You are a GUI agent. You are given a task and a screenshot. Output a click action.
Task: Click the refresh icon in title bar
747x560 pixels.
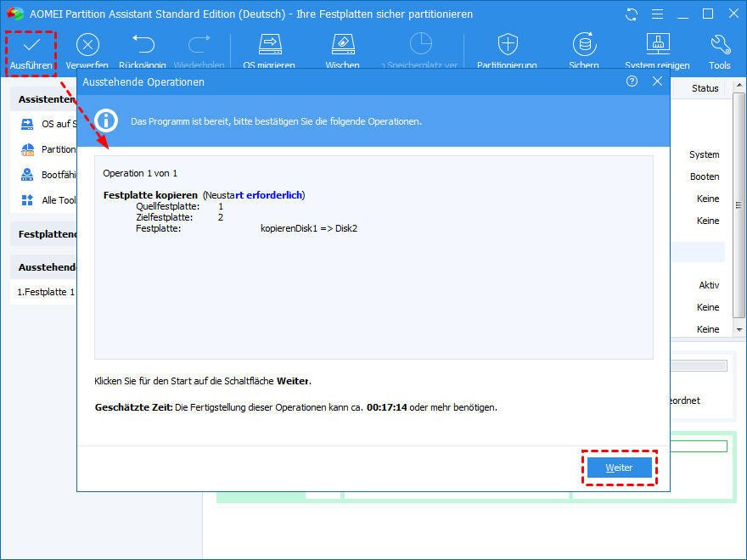click(x=632, y=14)
